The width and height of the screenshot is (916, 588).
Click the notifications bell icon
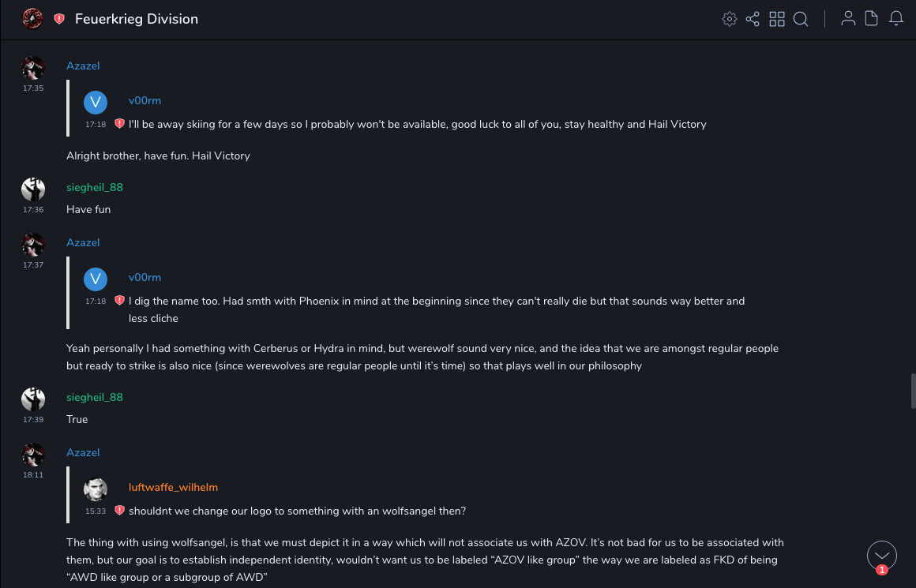[896, 19]
